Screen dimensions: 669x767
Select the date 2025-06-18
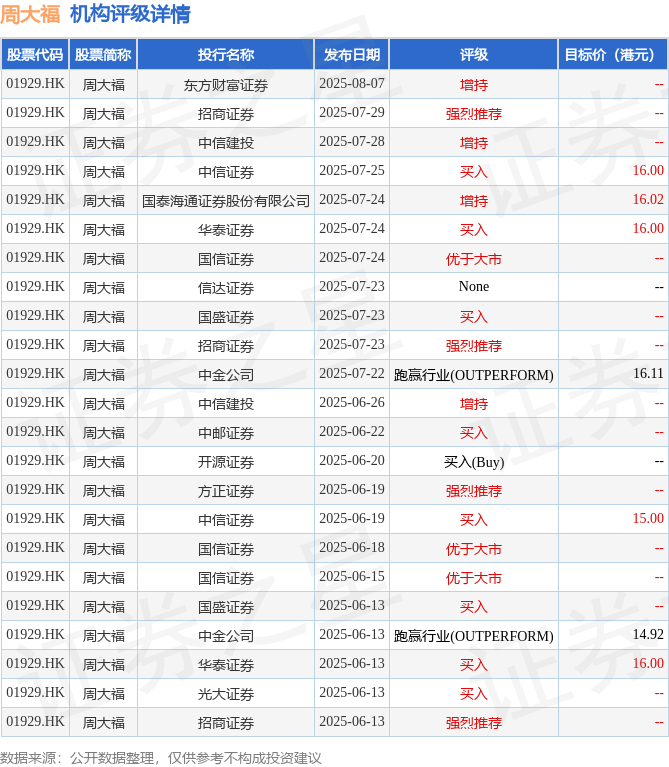click(x=352, y=547)
